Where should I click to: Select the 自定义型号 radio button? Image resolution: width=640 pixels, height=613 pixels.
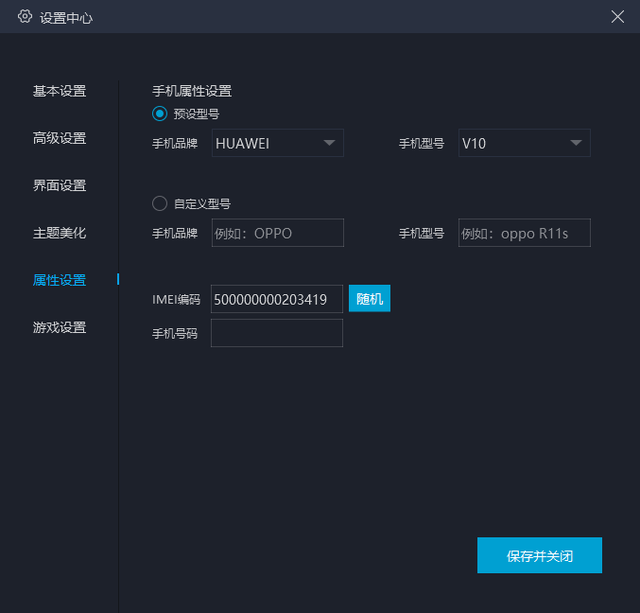[x=160, y=204]
